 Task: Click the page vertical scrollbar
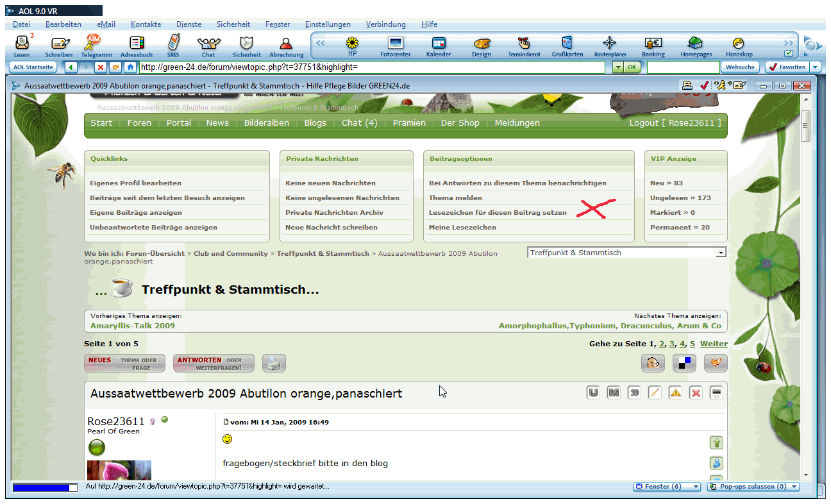click(x=806, y=289)
